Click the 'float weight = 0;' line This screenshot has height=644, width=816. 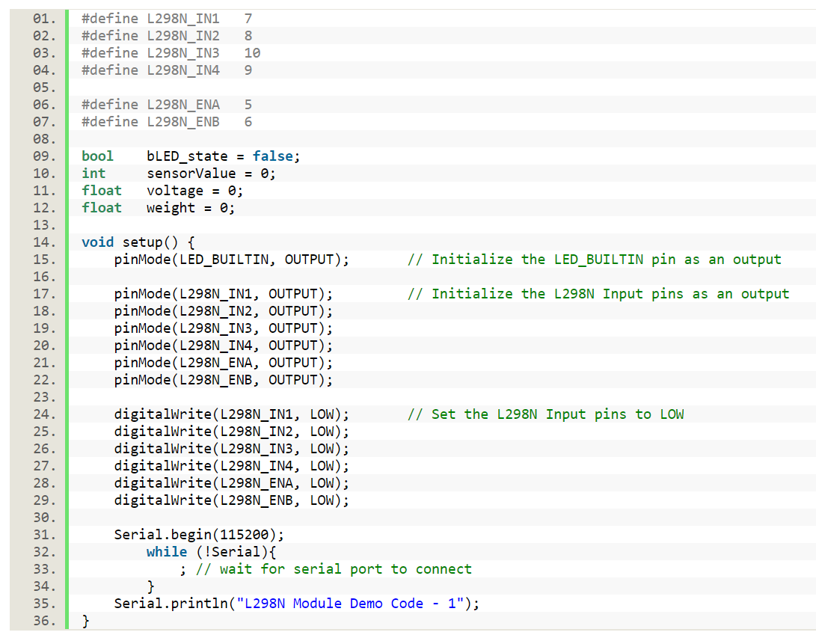click(159, 208)
